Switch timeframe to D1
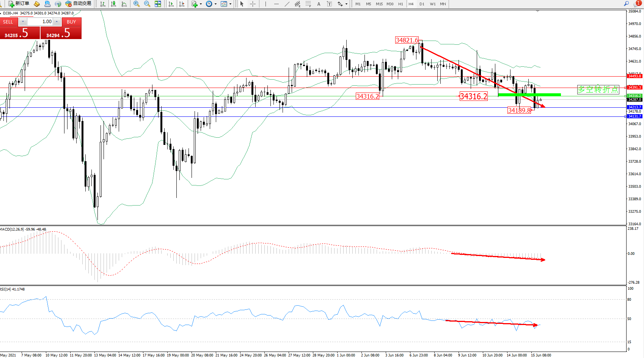Image resolution: width=644 pixels, height=358 pixels. coord(422,4)
